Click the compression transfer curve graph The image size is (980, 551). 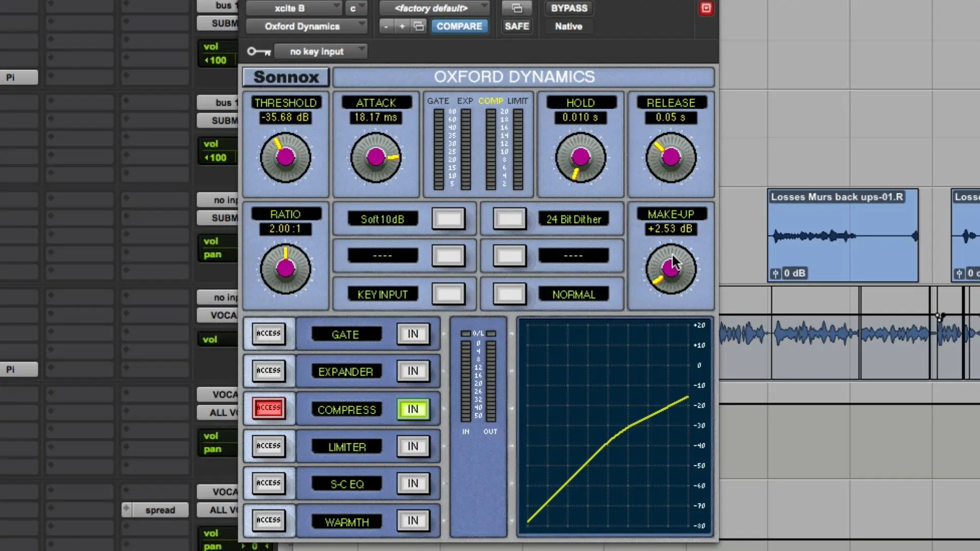point(615,427)
